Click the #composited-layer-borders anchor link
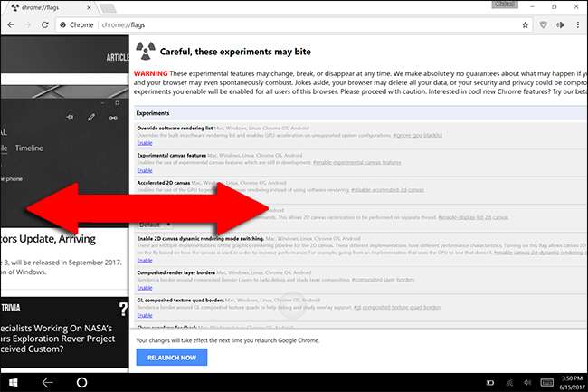588x392 pixels. [x=383, y=280]
